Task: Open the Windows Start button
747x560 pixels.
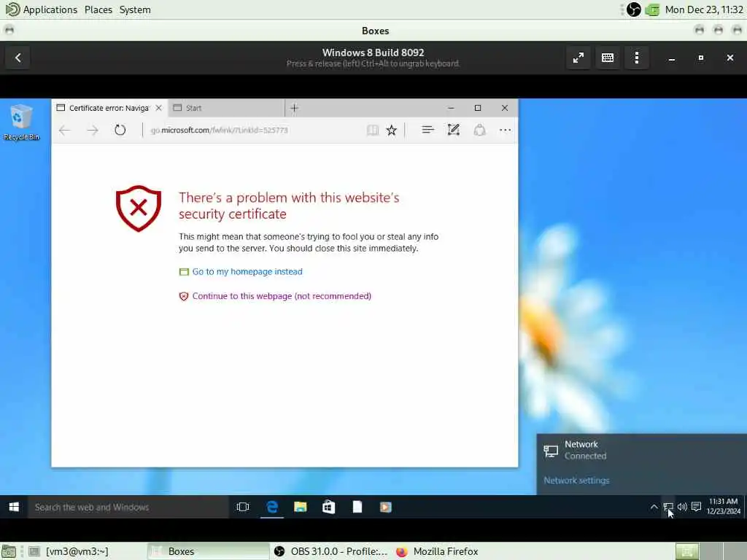Action: pos(14,507)
